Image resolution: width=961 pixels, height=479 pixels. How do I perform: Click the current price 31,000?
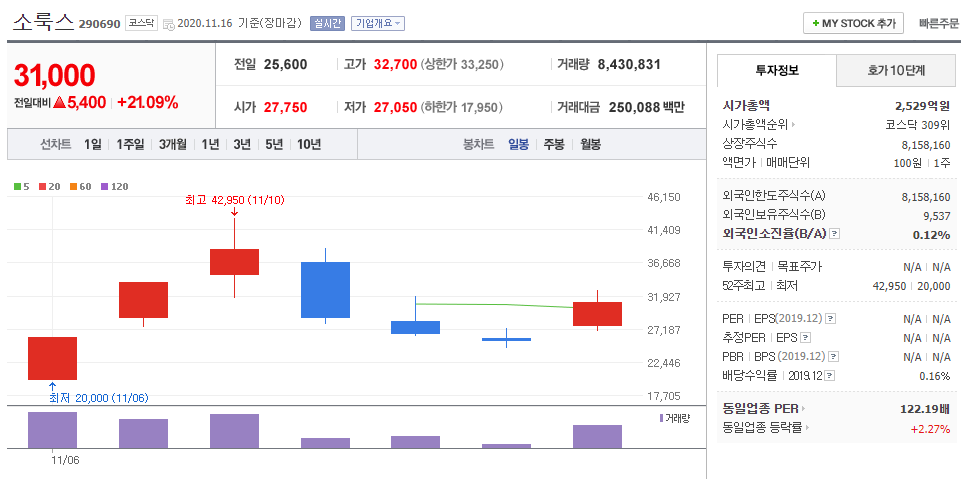55,75
